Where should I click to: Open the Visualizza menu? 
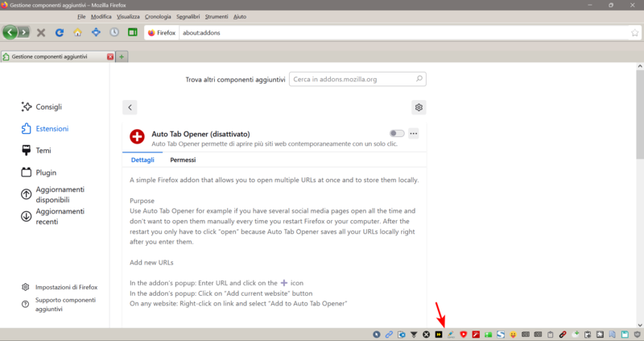(x=128, y=16)
